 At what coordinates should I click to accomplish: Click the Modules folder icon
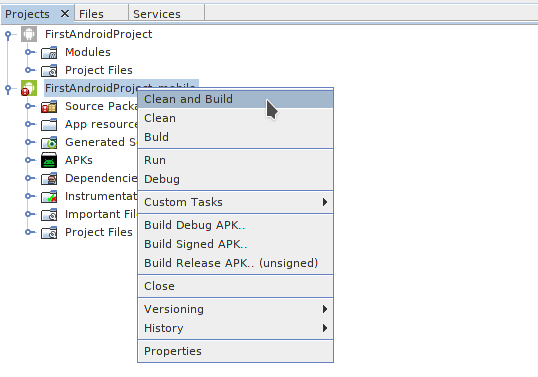[x=49, y=52]
